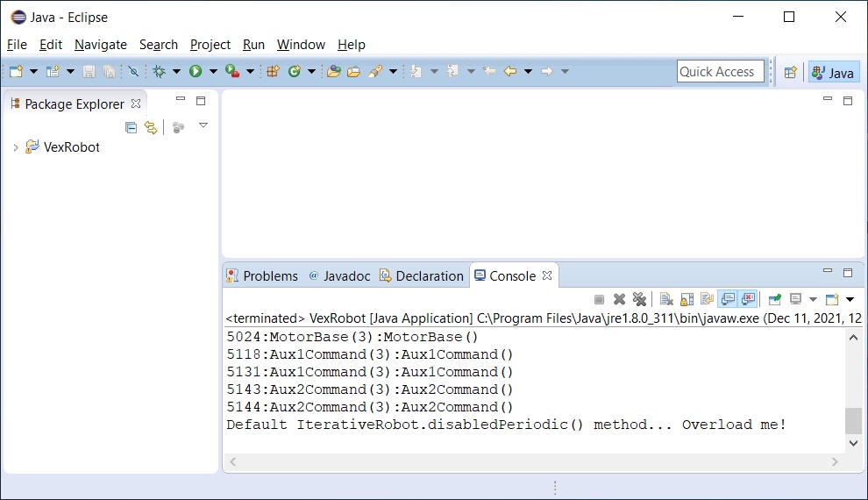The width and height of the screenshot is (868, 500).
Task: Click the New Java Package icon
Action: click(x=273, y=71)
